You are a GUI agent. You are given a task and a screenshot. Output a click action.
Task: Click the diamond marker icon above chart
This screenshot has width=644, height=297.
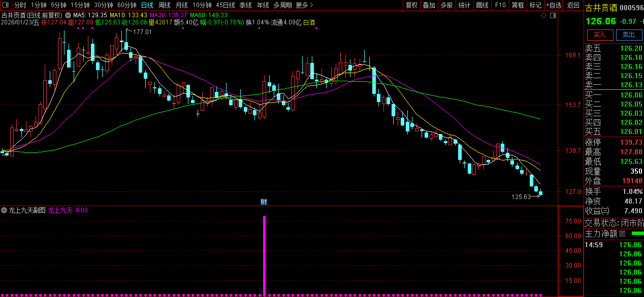click(x=543, y=16)
